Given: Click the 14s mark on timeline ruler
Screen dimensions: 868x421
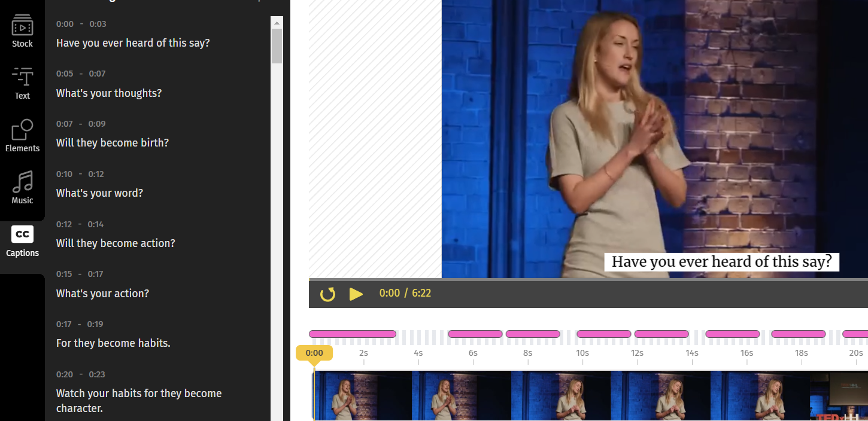Looking at the screenshot, I should 692,353.
